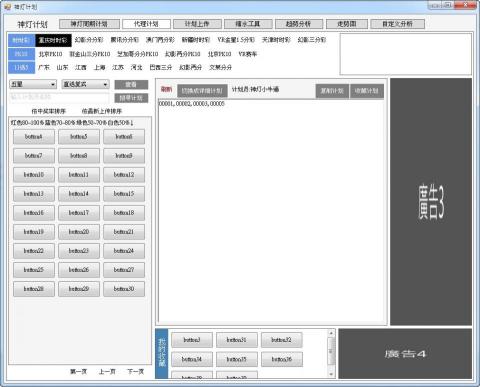
Task: Click the 廣告3 ad banner
Action: pyautogui.click(x=431, y=202)
